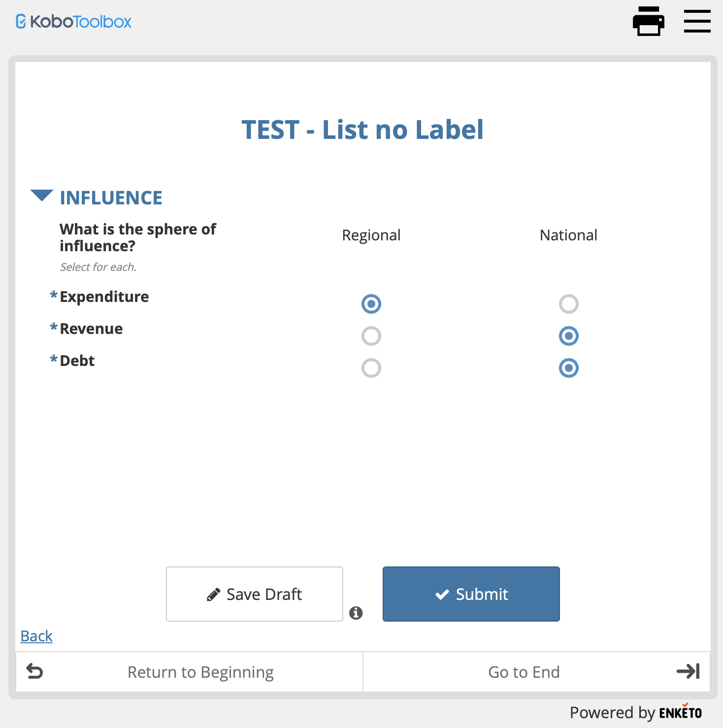723x728 pixels.
Task: Click the printer icon
Action: pos(648,21)
